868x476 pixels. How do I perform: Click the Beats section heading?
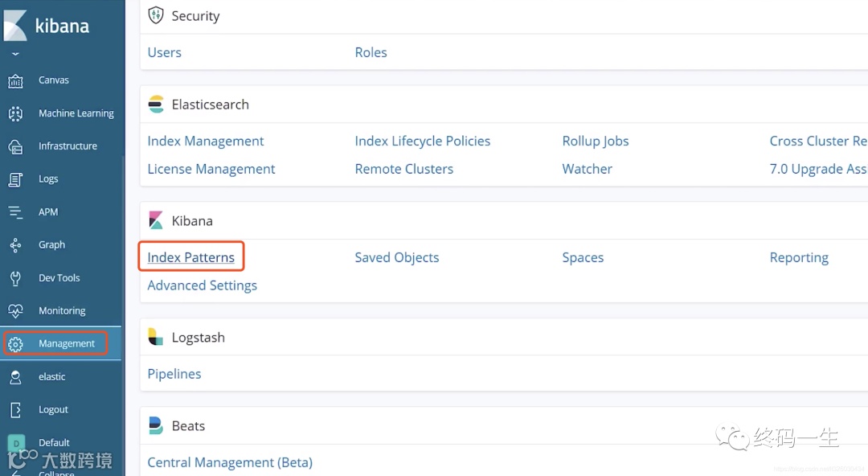pyautogui.click(x=188, y=425)
